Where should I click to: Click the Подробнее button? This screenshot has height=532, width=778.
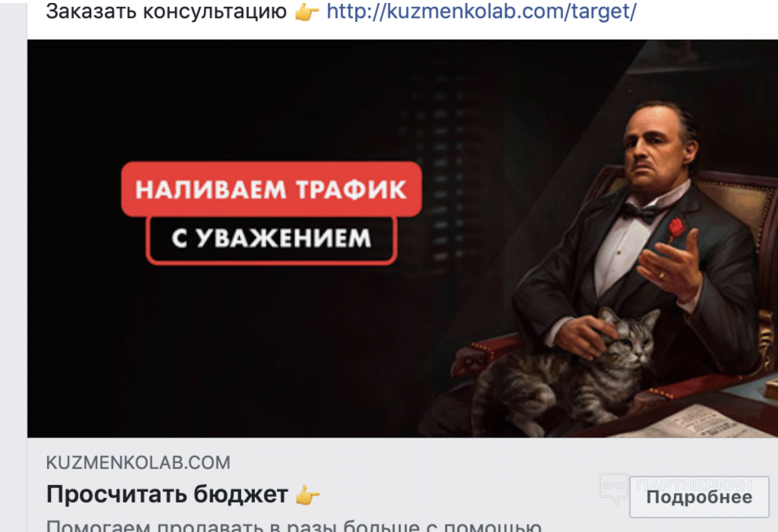[x=699, y=497]
